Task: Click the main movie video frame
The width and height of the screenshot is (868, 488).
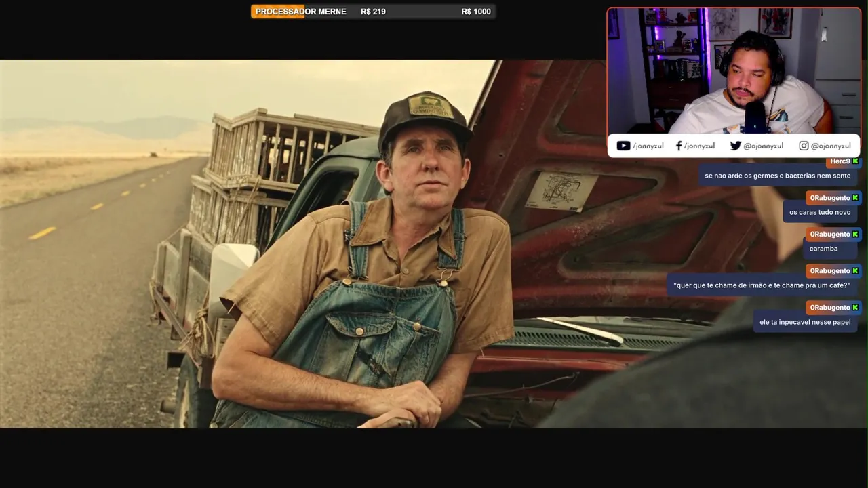Action: pyautogui.click(x=434, y=244)
